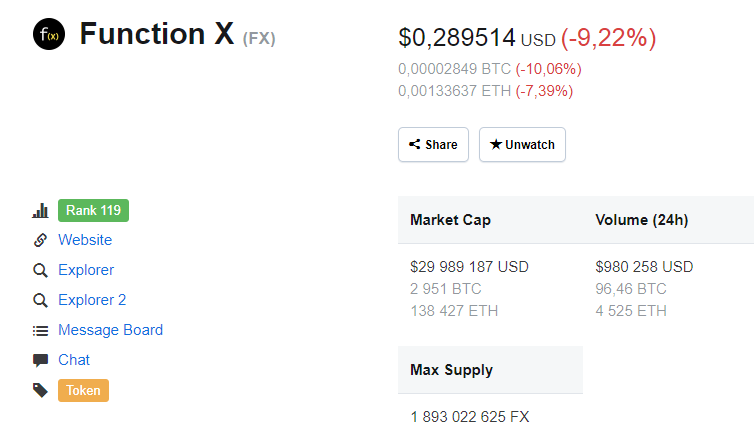
Task: Toggle Unwatch star button
Action: 522,144
